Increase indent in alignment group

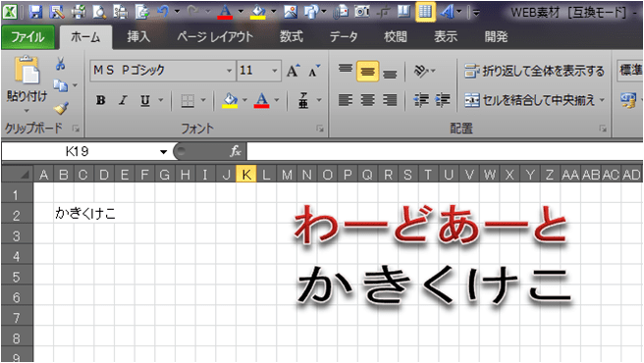tap(443, 100)
